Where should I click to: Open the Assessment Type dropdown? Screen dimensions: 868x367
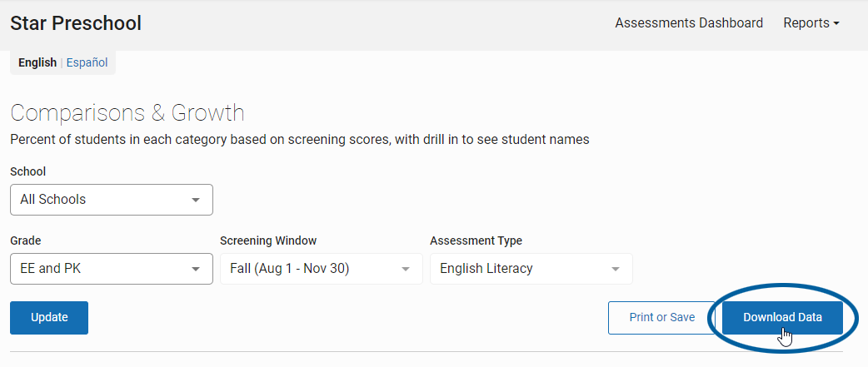[531, 269]
